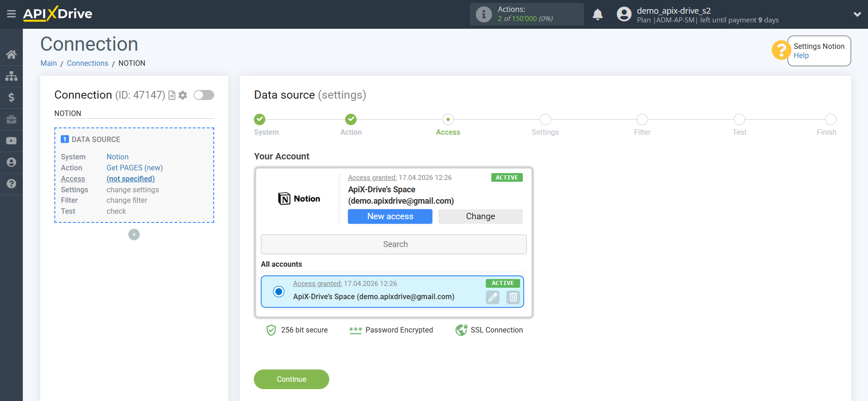The height and width of the screenshot is (401, 868).
Task: Click the DATA SOURCE block header
Action: (x=96, y=139)
